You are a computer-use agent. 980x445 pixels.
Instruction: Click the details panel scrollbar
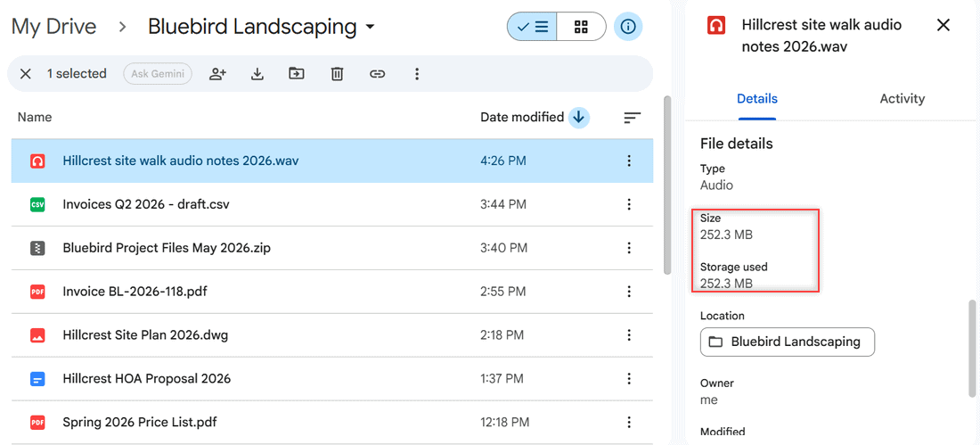coord(972,349)
